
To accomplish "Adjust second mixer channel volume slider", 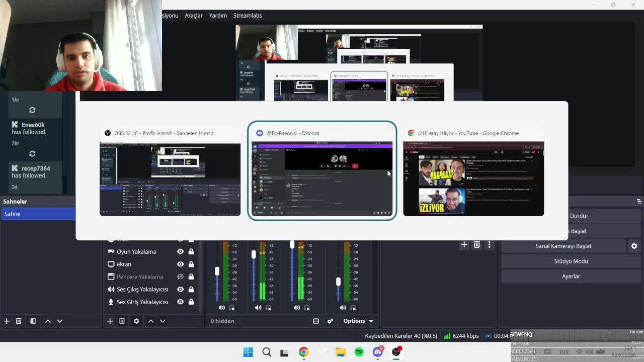I will pos(254,255).
